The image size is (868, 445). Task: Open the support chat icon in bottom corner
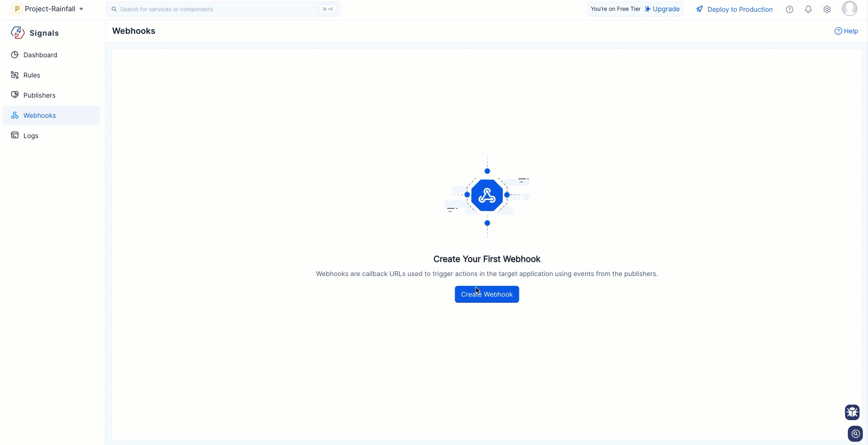click(x=855, y=434)
